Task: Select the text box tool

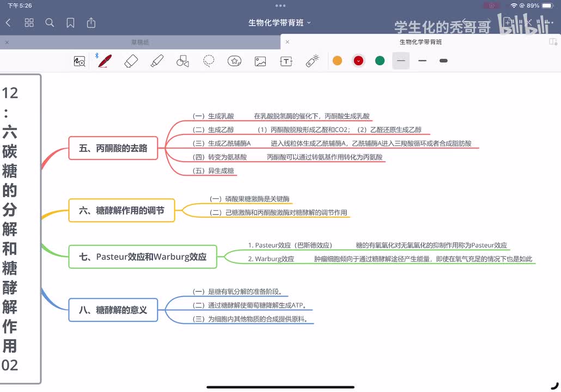Action: [286, 61]
